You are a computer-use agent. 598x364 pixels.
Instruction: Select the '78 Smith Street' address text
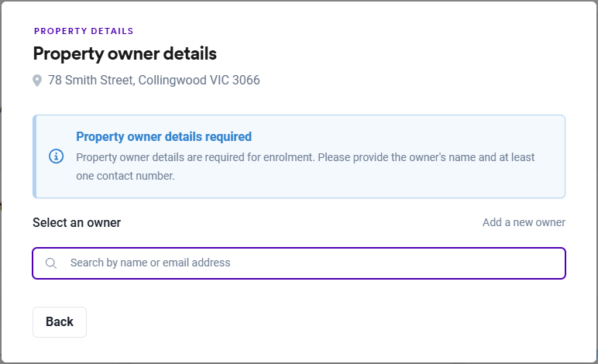[90, 81]
